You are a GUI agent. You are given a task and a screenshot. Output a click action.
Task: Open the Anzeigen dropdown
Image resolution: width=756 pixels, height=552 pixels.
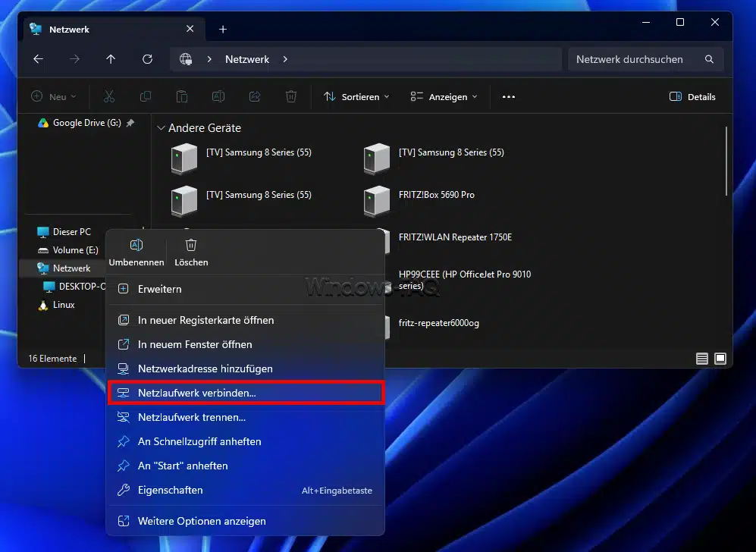point(444,97)
